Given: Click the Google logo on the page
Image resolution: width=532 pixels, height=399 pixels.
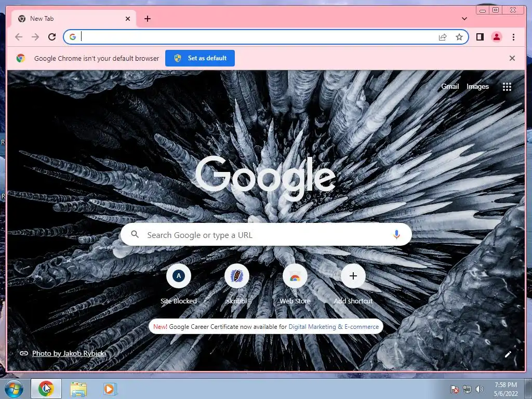Looking at the screenshot, I should point(265,178).
